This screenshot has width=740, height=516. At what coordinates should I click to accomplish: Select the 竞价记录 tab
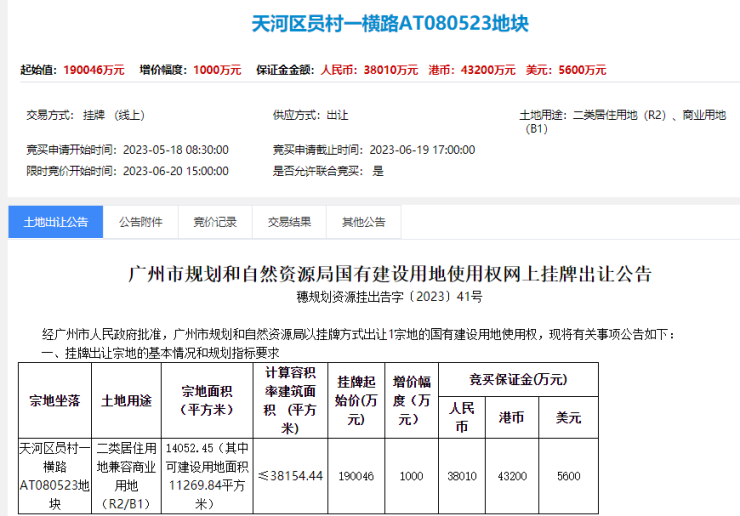[214, 222]
